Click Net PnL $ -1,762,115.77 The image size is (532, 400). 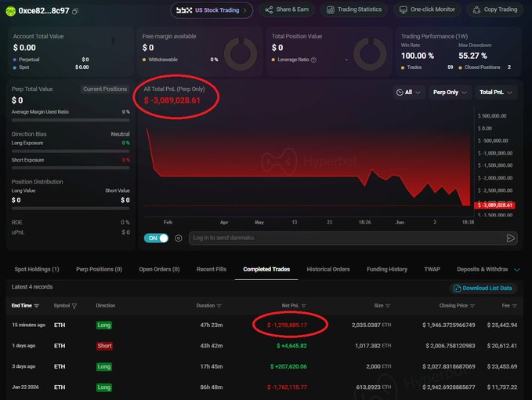pyautogui.click(x=287, y=387)
